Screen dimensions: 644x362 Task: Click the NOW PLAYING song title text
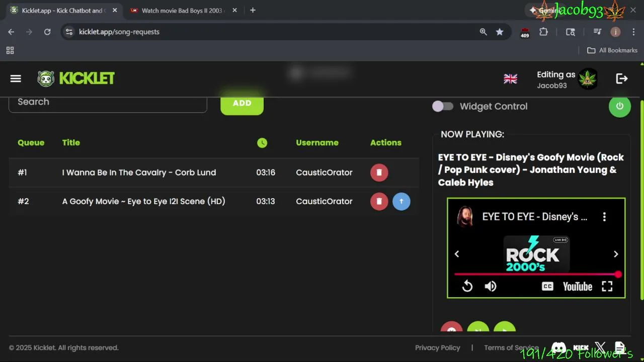click(x=531, y=170)
